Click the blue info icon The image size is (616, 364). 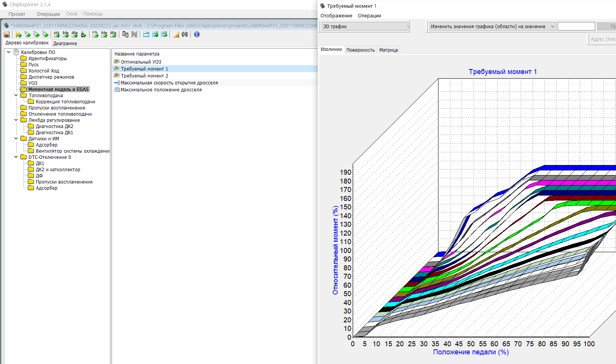click(x=197, y=34)
